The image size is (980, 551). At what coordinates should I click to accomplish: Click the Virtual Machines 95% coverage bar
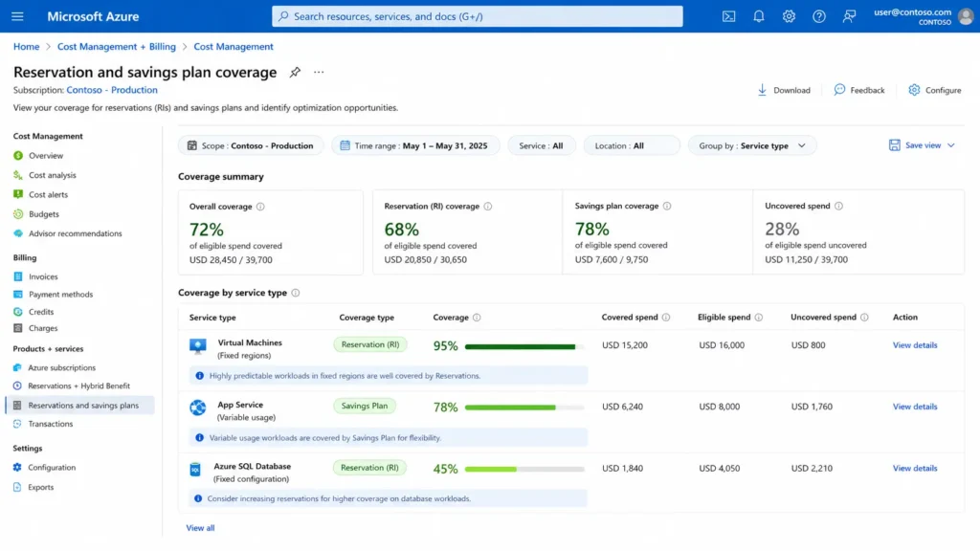click(x=524, y=346)
